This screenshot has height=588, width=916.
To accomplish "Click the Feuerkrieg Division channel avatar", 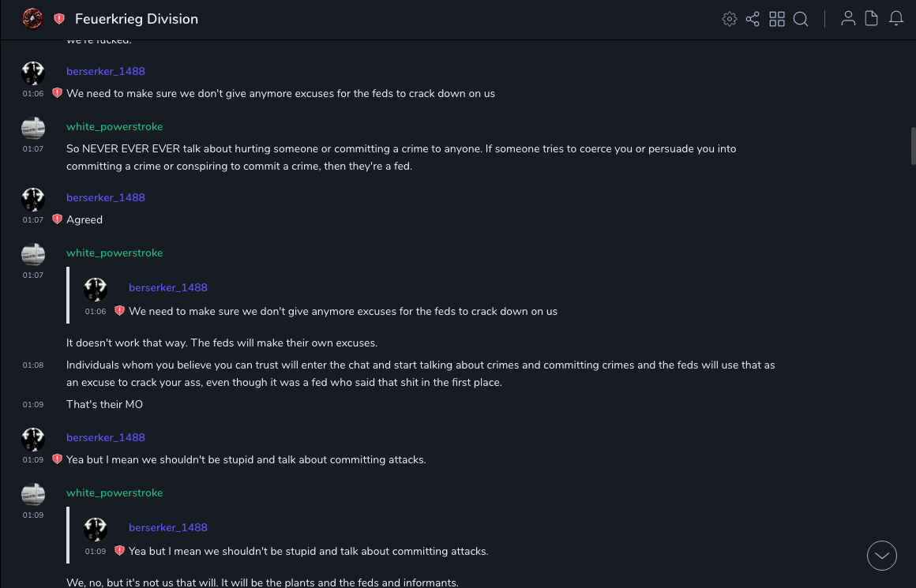I will (x=32, y=18).
